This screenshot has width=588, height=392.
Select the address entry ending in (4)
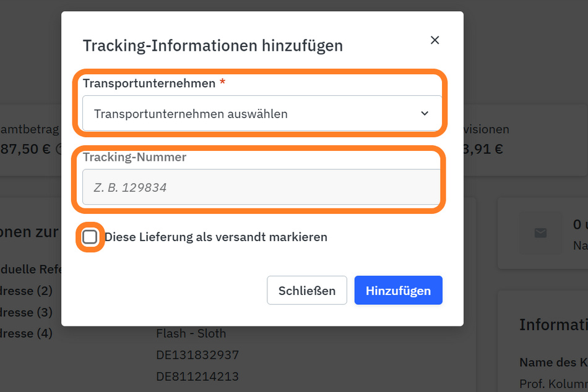[26, 333]
